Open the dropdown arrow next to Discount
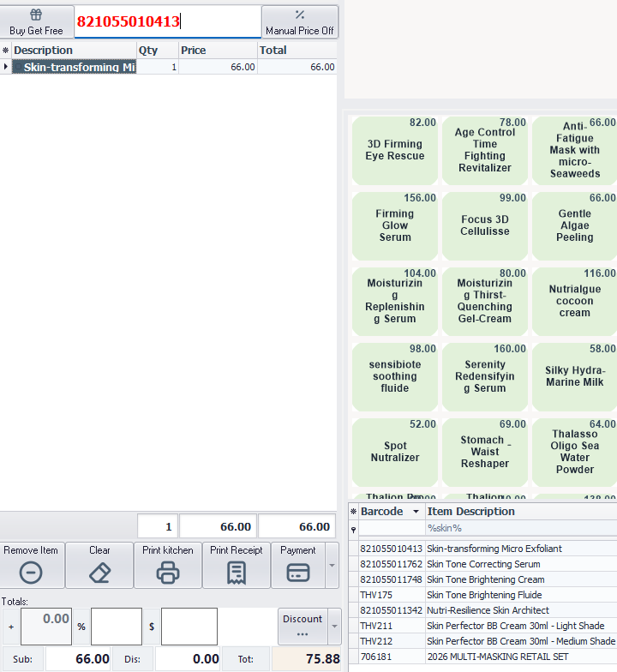The width and height of the screenshot is (617, 672). [x=334, y=626]
